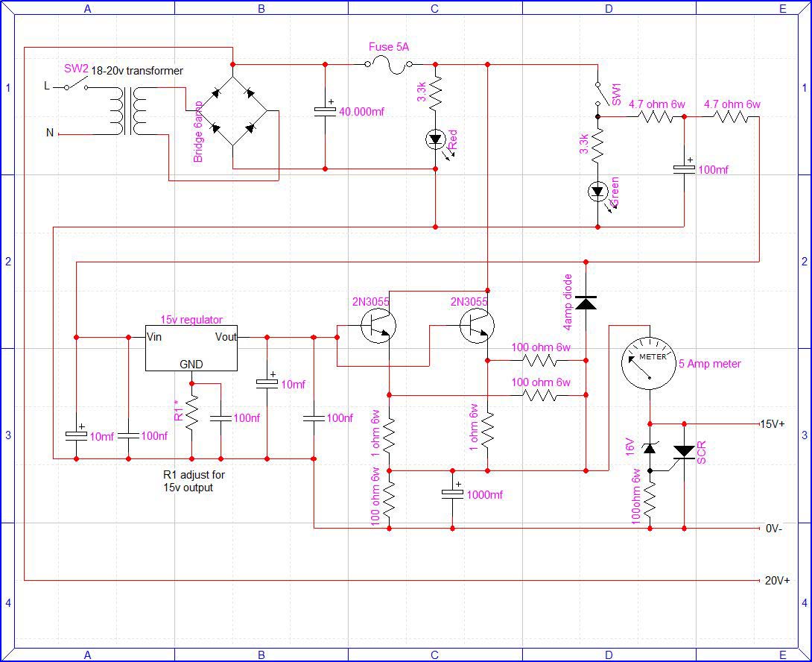This screenshot has width=812, height=662.
Task: Click the 1000mf capacitor symbol
Action: (452, 494)
